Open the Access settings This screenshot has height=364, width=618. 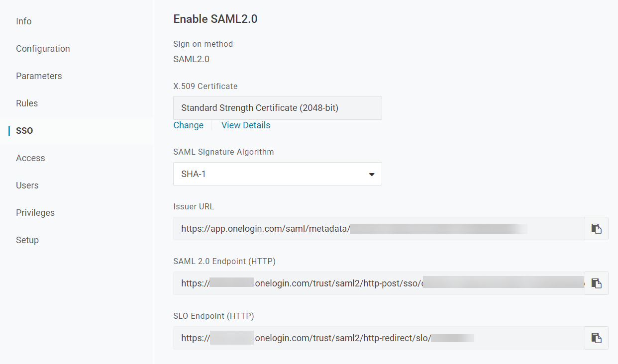pos(30,158)
